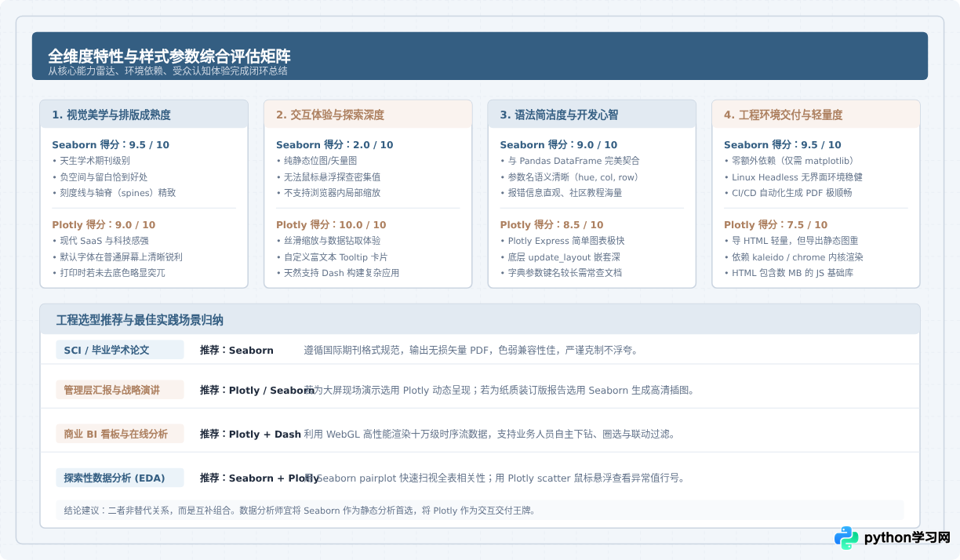
Task: Select the "管理层汇报与战略演讲" scenario tag
Action: point(120,390)
